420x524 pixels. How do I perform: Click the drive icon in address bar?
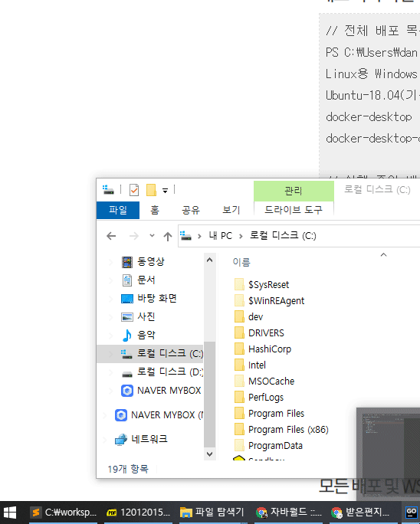[x=186, y=236]
